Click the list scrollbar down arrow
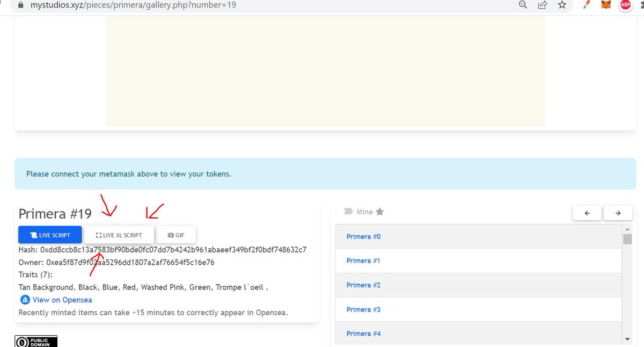 pos(627,339)
